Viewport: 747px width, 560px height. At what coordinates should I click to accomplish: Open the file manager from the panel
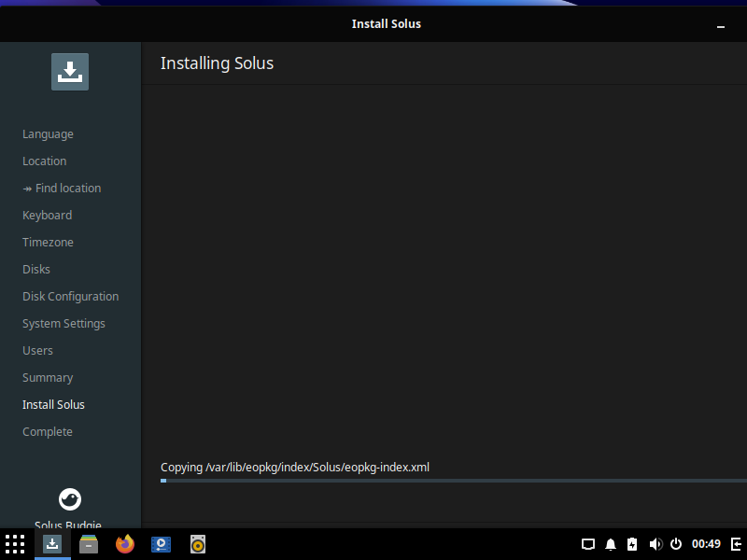[x=89, y=544]
